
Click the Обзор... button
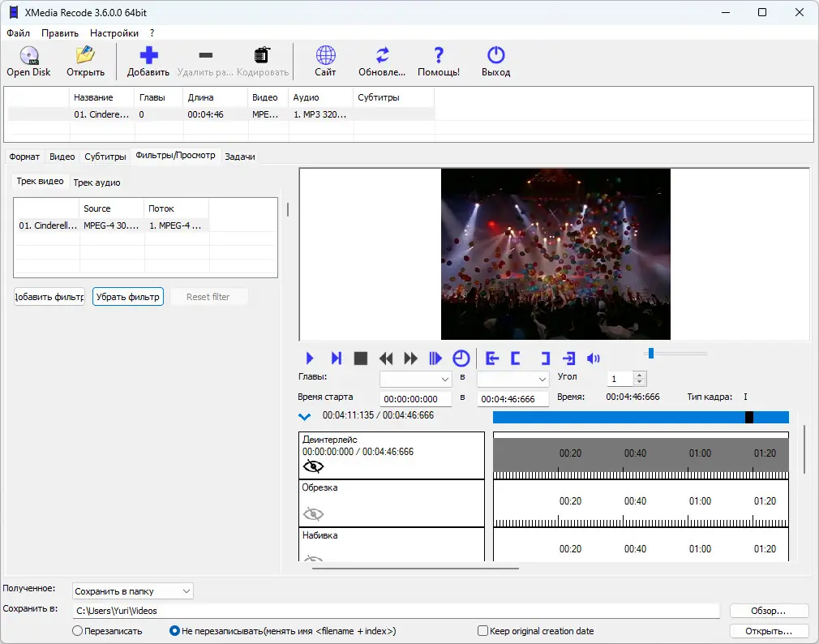(x=768, y=611)
